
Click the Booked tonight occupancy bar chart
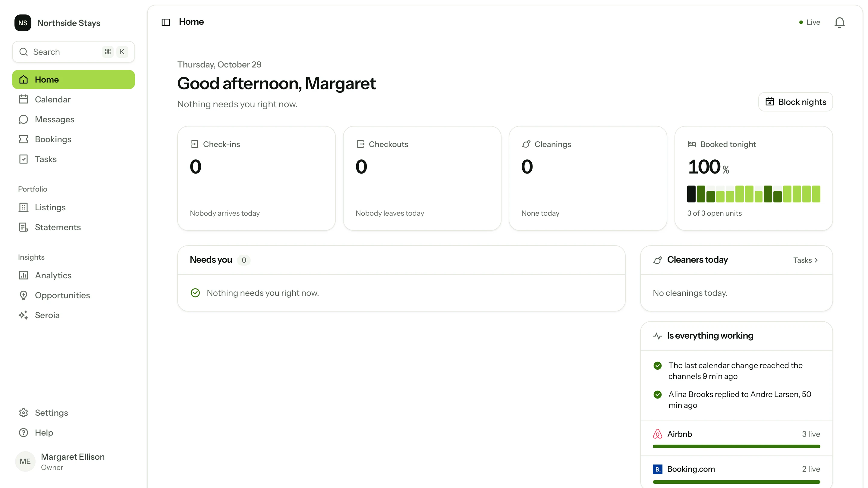(753, 194)
